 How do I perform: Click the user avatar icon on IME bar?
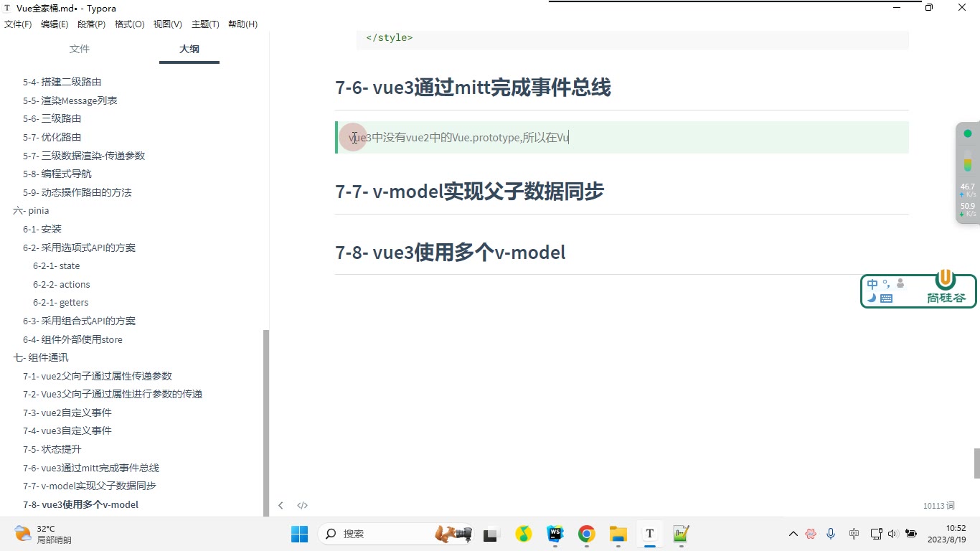[900, 283]
